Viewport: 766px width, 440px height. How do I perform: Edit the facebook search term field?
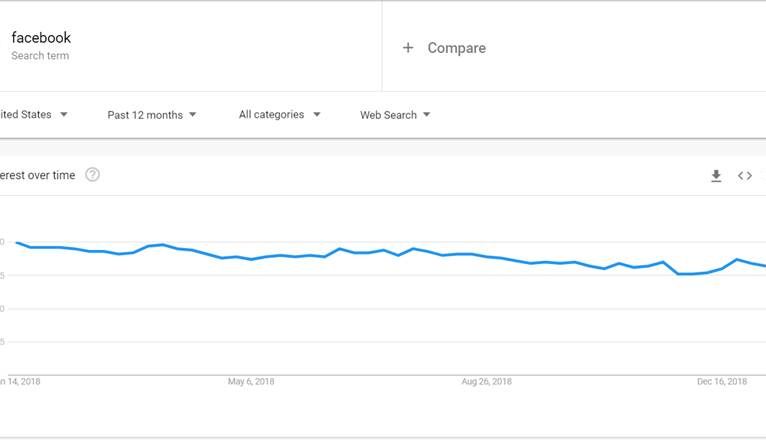(x=41, y=38)
